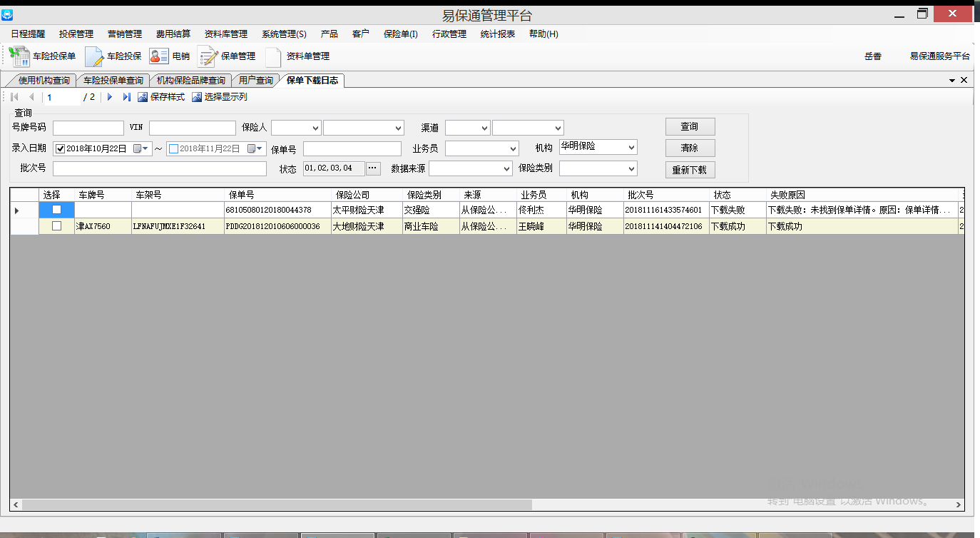Open the 保单管理 toolbar tool

(227, 56)
